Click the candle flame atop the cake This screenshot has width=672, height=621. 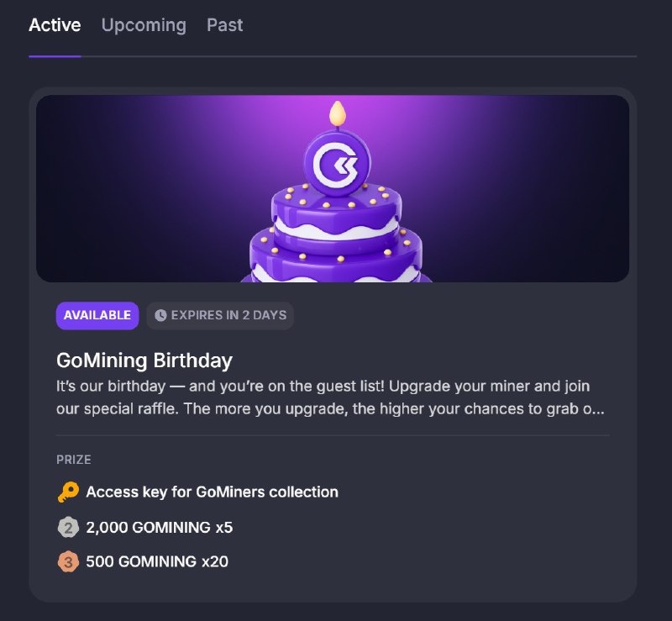[338, 113]
